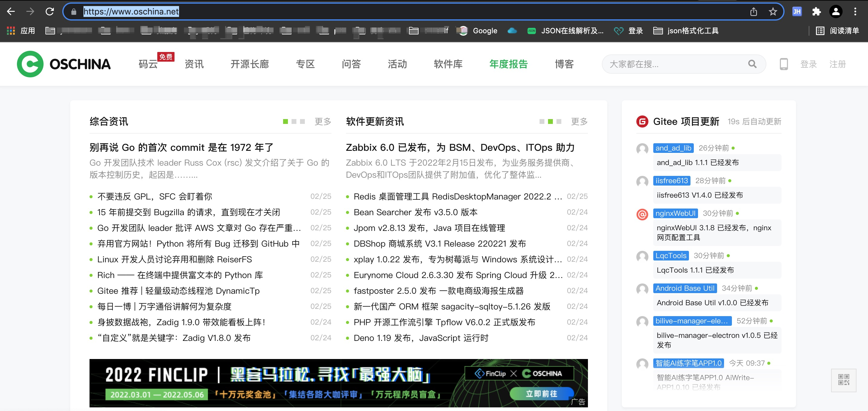Open the Google bookmark
868x411 pixels.
pos(478,31)
